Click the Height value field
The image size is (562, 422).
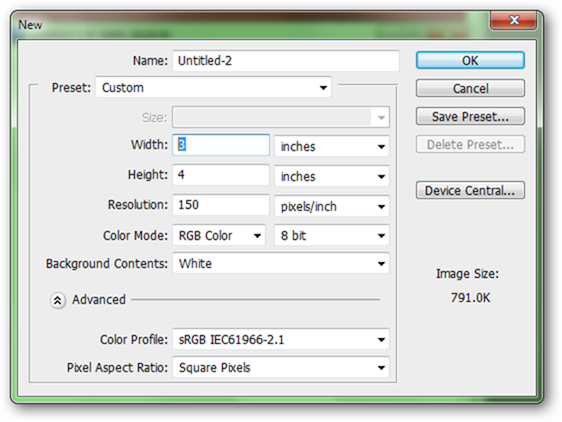(x=221, y=175)
